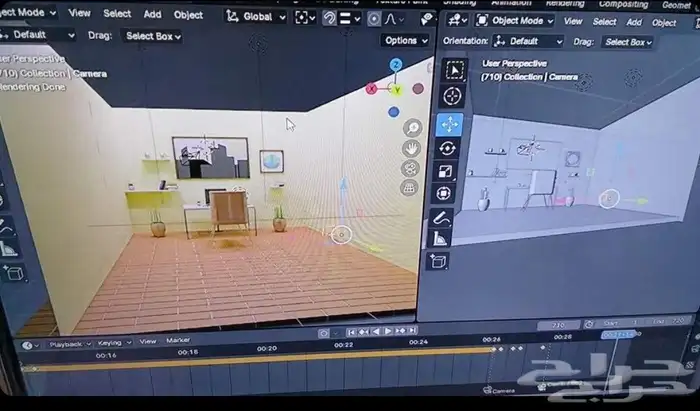
Task: Open timeline Playback dropdown
Action: 70,344
